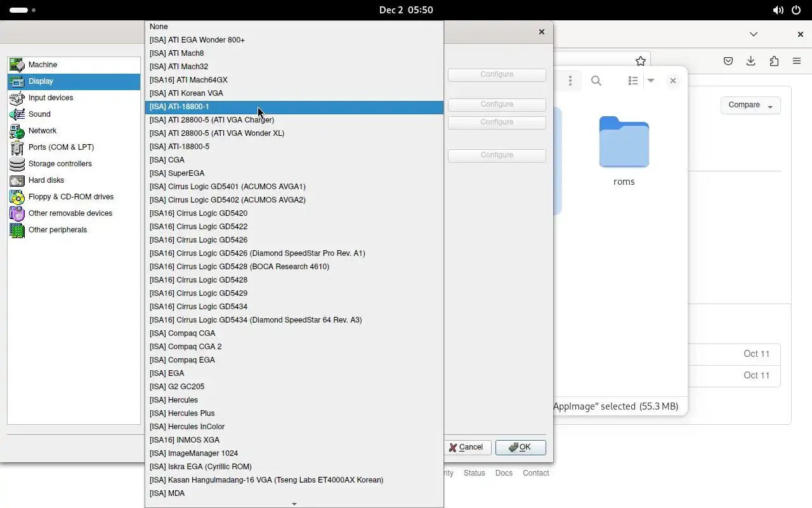Image resolution: width=812 pixels, height=508 pixels.
Task: Click the Display category icon
Action: click(x=17, y=81)
